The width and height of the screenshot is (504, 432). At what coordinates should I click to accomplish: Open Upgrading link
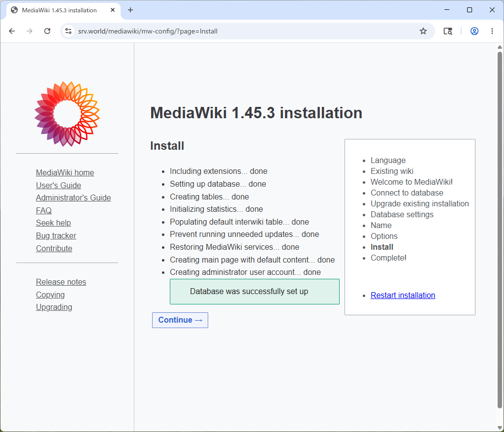[x=54, y=307]
